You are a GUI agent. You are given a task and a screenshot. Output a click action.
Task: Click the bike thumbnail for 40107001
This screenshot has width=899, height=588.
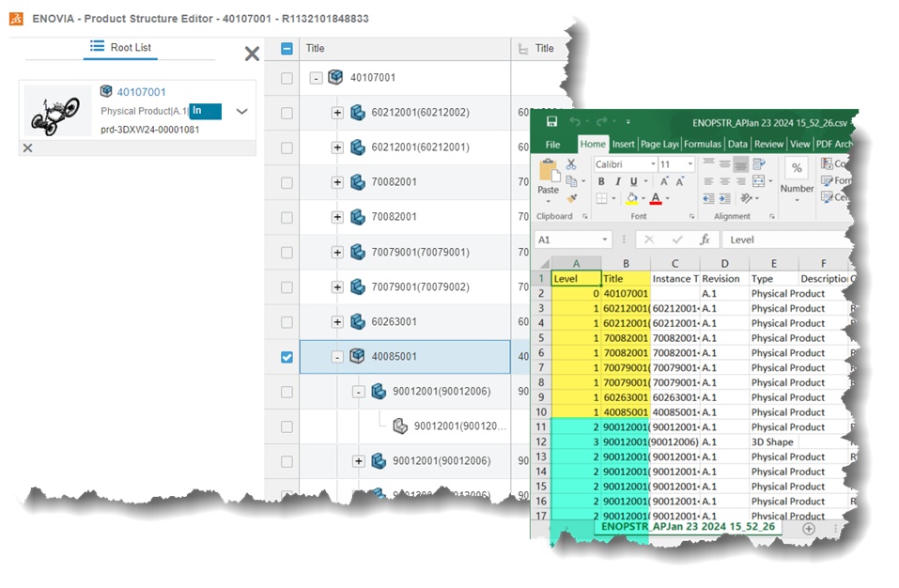57,111
